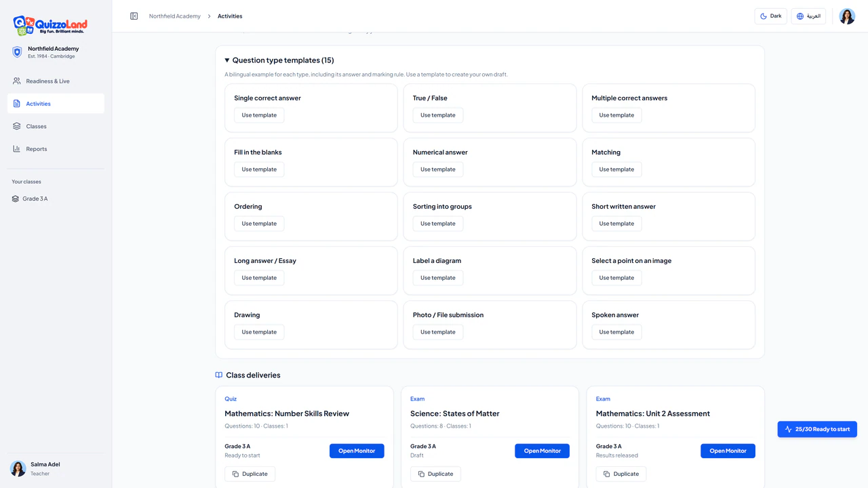
Task: Click the Reports chart icon
Action: pyautogui.click(x=17, y=149)
